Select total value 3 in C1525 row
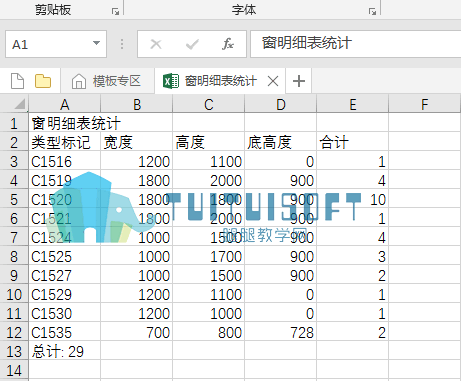This screenshot has width=461, height=381. point(353,256)
